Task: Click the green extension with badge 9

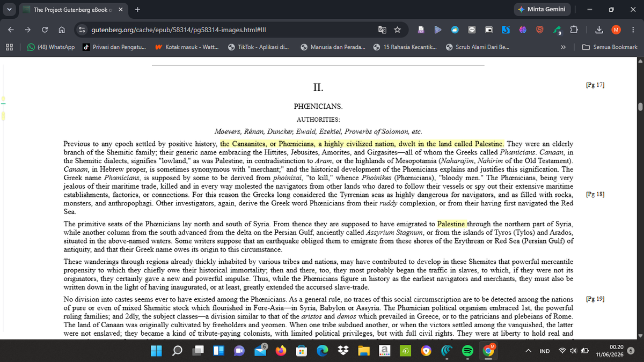Action: pos(558,30)
